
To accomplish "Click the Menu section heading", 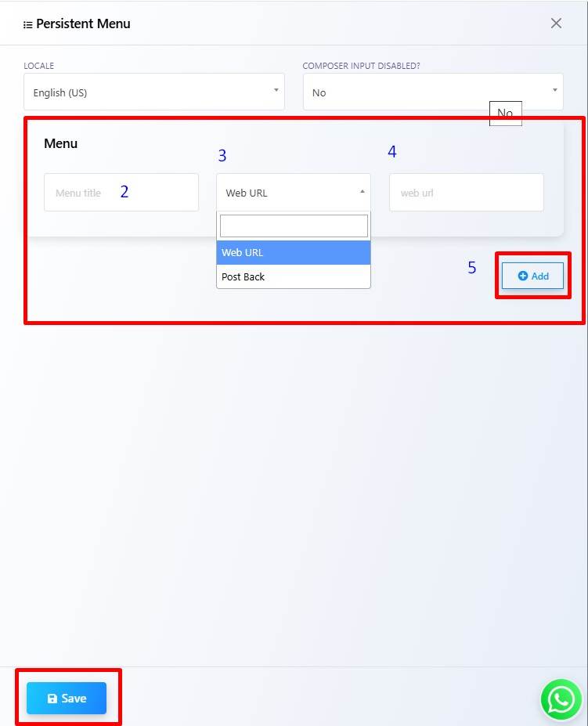I will click(60, 143).
